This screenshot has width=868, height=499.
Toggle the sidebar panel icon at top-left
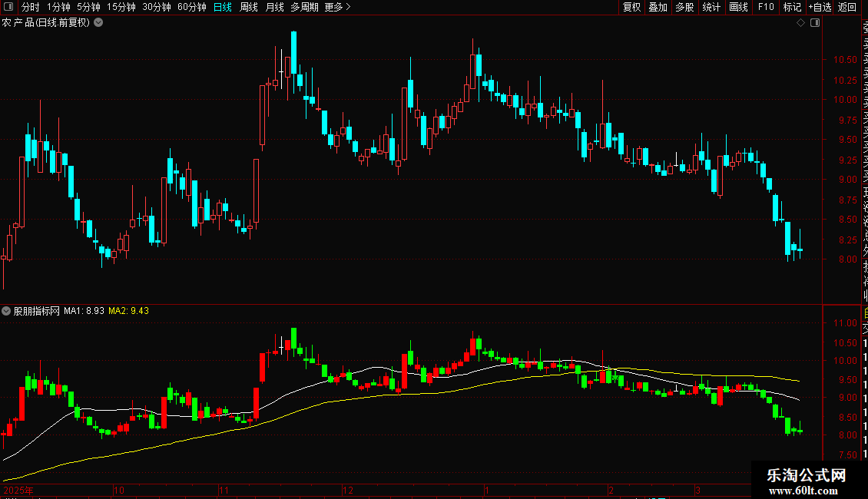[x=8, y=7]
